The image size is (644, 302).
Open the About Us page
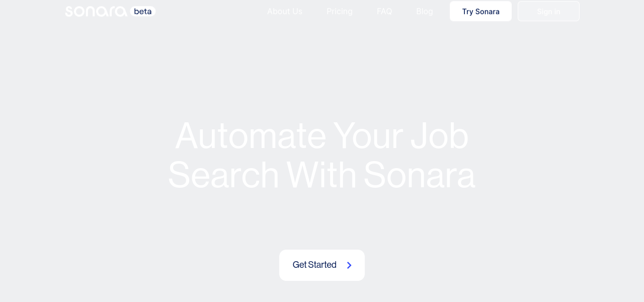pos(285,11)
